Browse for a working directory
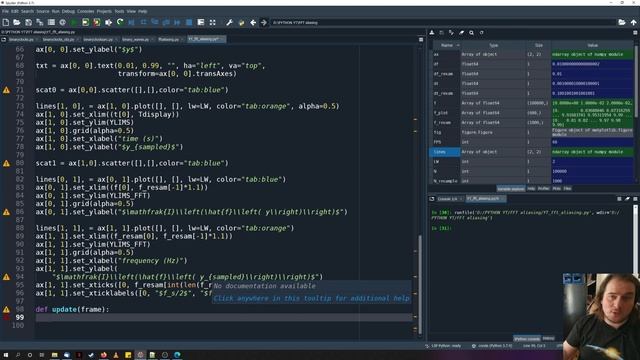Viewport: 640px width, 360px height. (x=622, y=22)
